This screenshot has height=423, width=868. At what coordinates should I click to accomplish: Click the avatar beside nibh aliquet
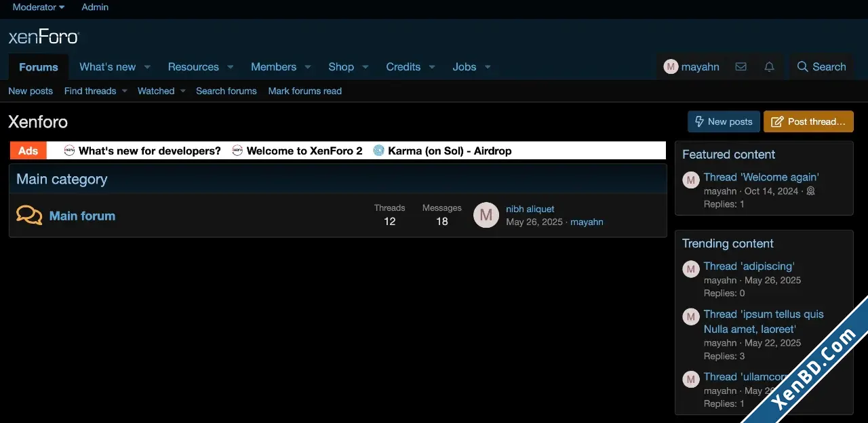pyautogui.click(x=486, y=216)
